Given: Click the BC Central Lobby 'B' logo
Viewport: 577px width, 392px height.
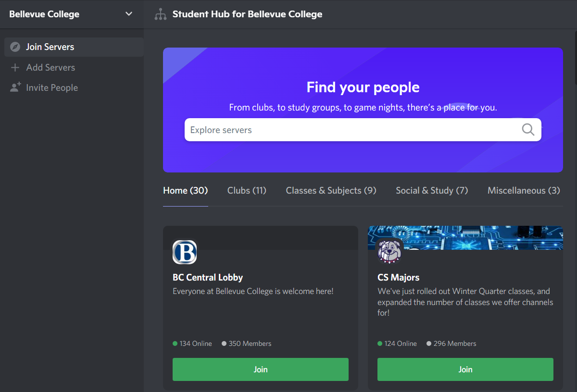Looking at the screenshot, I should click(x=185, y=252).
